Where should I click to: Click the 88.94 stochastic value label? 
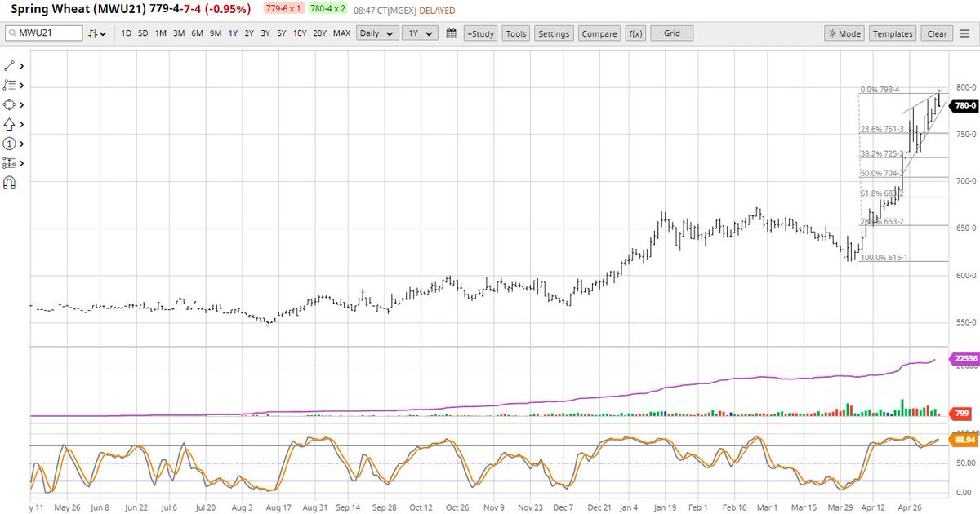964,440
